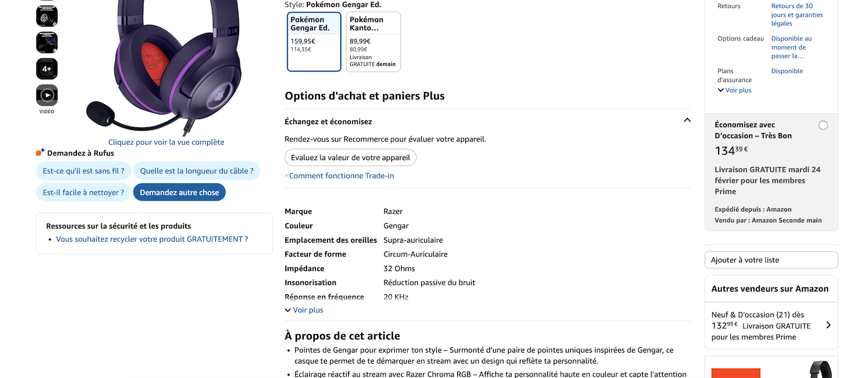868x378 pixels.
Task: Open "Cliquez pour voir la vue complète"
Action: click(x=165, y=142)
